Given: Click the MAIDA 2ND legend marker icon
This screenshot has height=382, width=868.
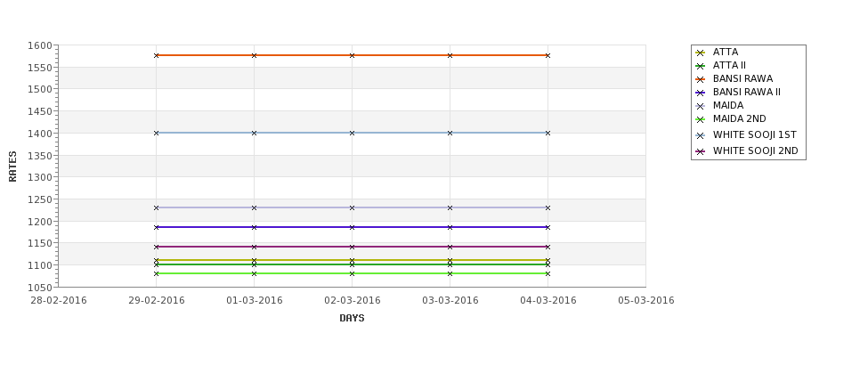Looking at the screenshot, I should pos(700,119).
